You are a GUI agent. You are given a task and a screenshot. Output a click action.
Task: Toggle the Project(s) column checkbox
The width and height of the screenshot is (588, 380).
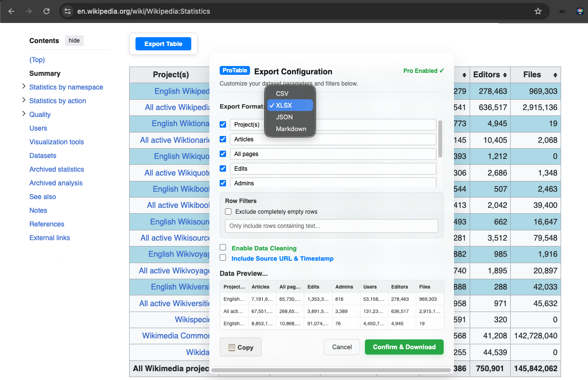tap(223, 125)
